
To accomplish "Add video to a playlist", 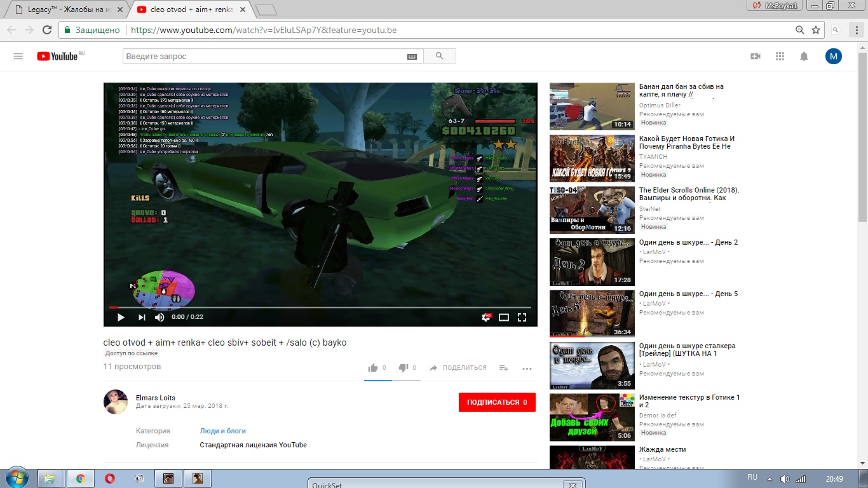I will (x=503, y=368).
